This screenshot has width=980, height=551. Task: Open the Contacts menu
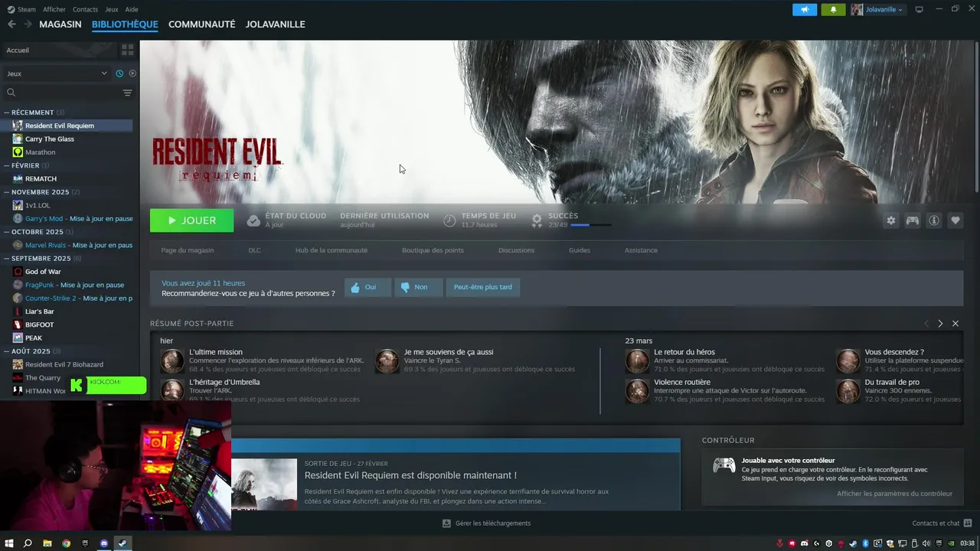coord(85,9)
